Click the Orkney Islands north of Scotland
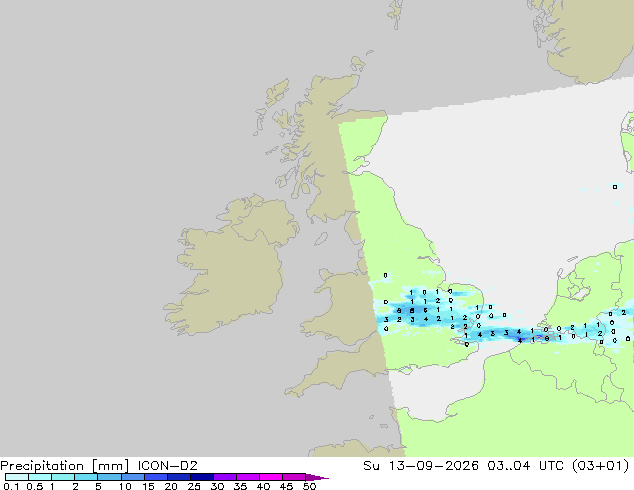 click(358, 63)
